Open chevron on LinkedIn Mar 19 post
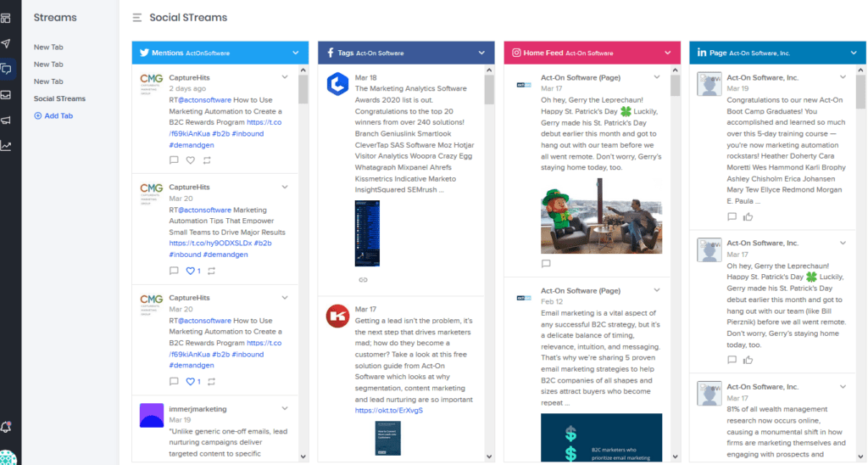Screen dimensions: 868x465 coord(843,77)
